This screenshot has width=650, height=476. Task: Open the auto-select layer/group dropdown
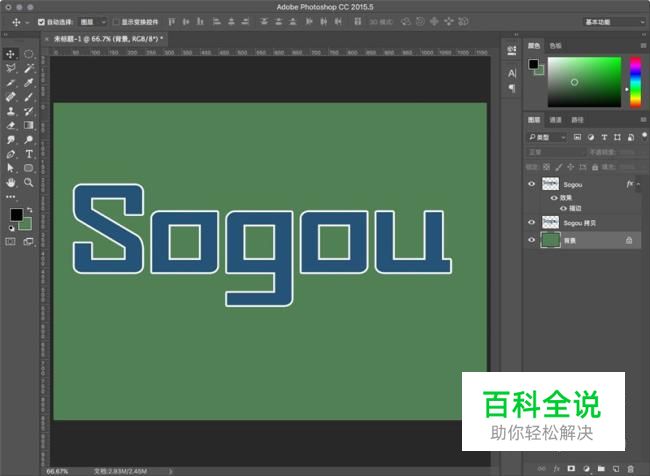click(x=93, y=22)
